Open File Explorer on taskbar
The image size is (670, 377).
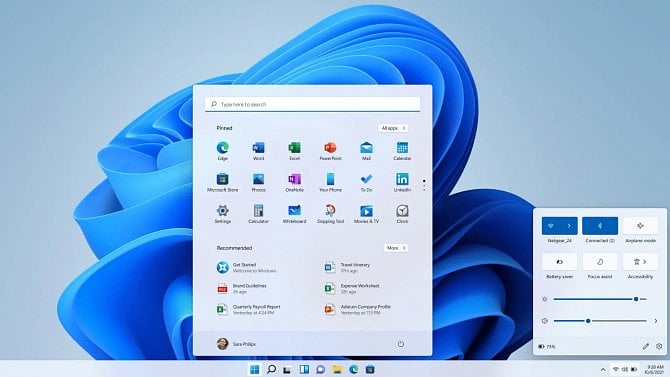(337, 369)
